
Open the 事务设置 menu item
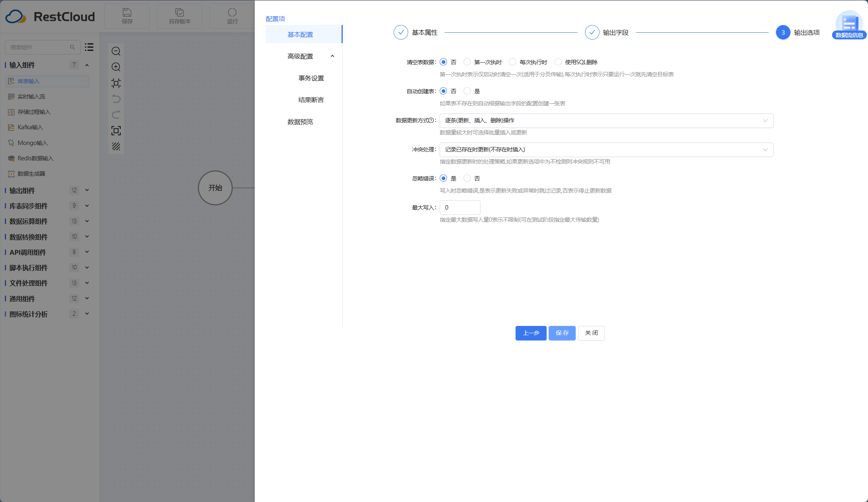coord(311,78)
